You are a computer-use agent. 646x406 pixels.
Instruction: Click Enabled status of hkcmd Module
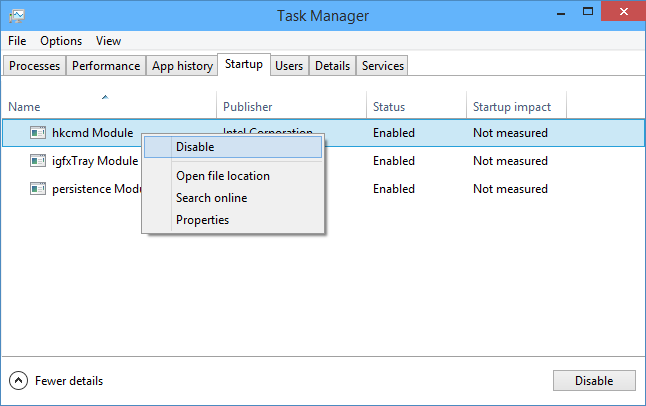tap(394, 133)
